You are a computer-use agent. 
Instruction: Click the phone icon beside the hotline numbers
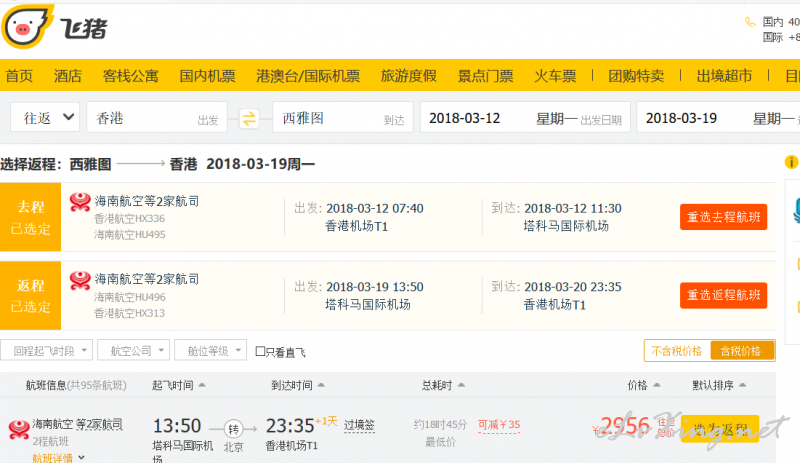tap(750, 22)
